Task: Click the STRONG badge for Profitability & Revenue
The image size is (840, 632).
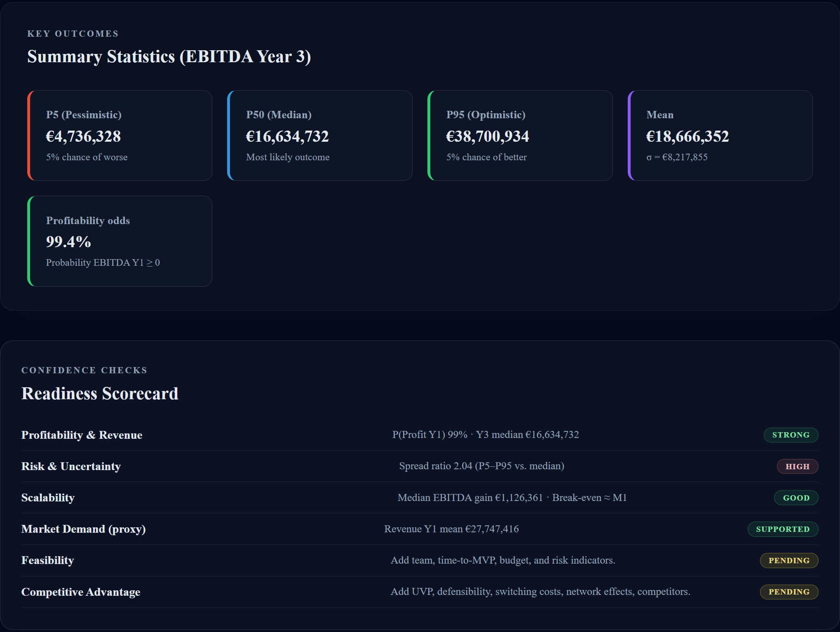Action: coord(791,435)
